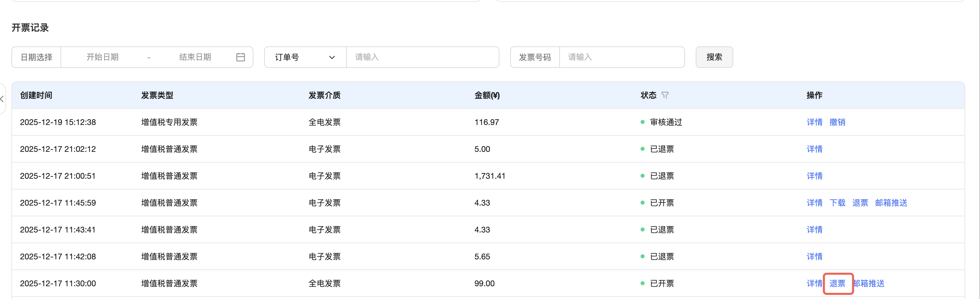Click highlighted 退票 for the 99.00 invoice
Viewport: 980px width, 299px height.
click(838, 284)
